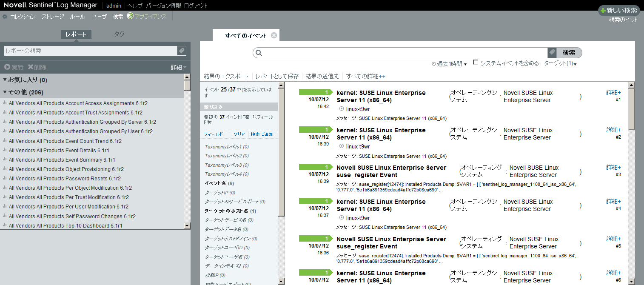Click the plus icon on 新しい検索
Screen dimensions: 644x285
[603, 11]
